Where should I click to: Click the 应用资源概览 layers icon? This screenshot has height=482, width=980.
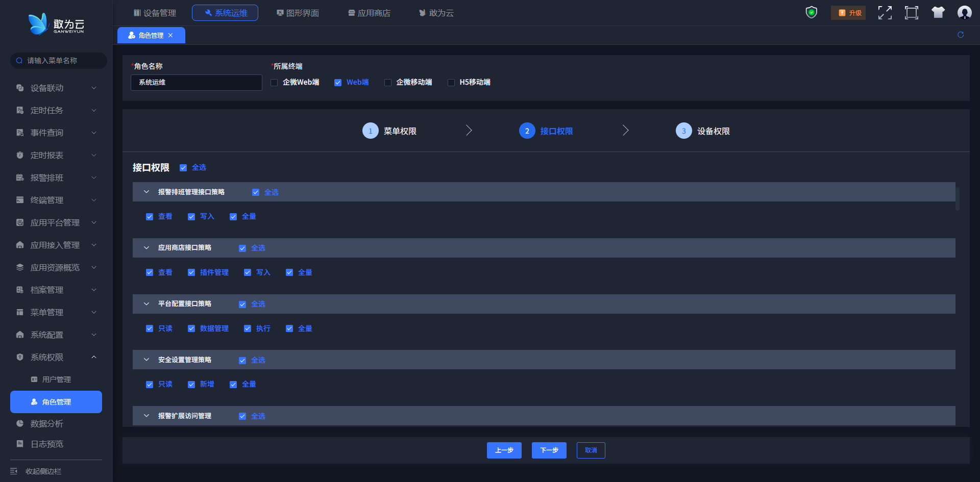click(x=20, y=267)
